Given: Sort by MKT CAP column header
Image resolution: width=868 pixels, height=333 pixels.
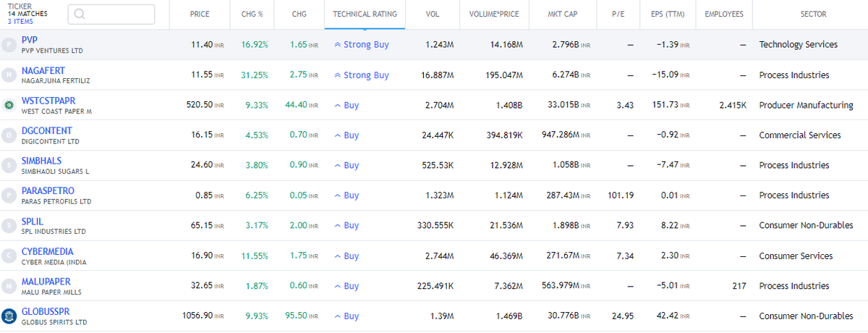Looking at the screenshot, I should coord(563,14).
